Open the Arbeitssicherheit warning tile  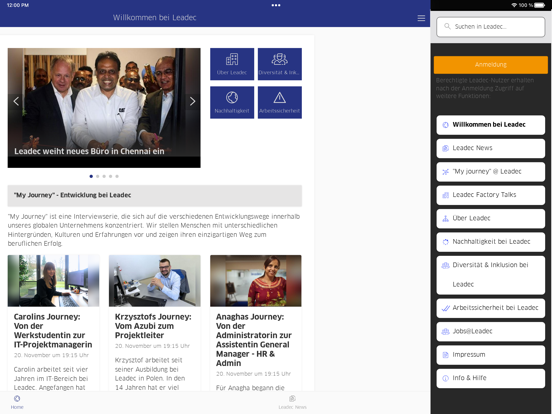point(280,102)
